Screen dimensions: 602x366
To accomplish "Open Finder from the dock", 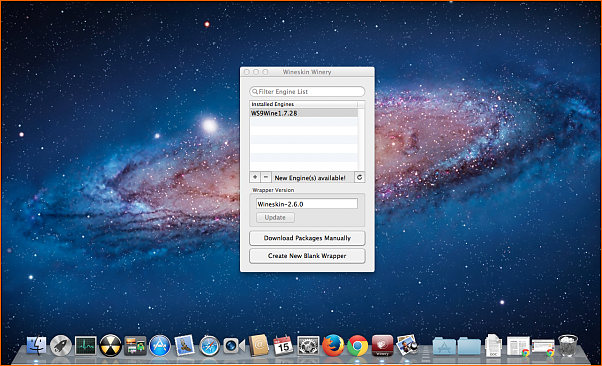I will (x=36, y=345).
